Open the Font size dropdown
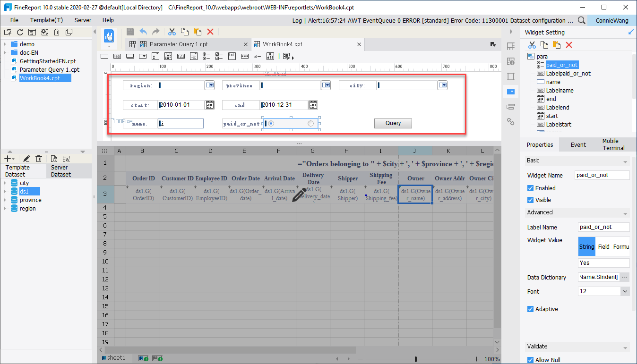637x364 pixels. click(625, 291)
